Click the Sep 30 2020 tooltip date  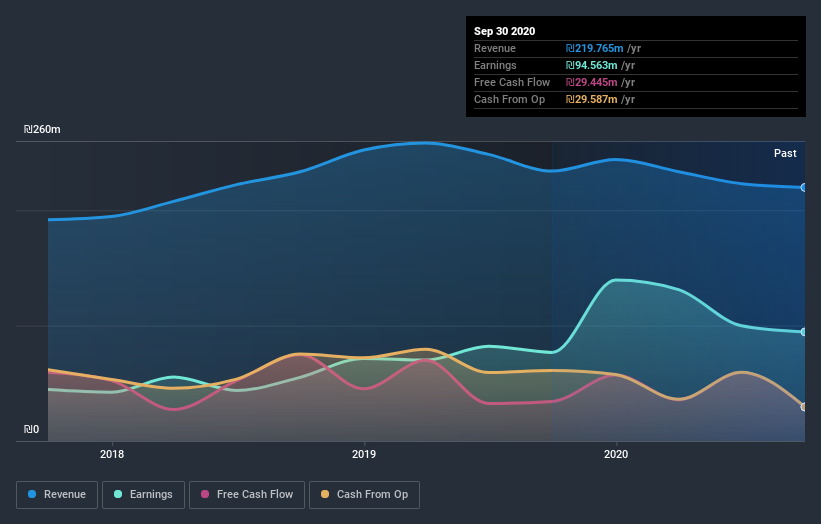505,31
